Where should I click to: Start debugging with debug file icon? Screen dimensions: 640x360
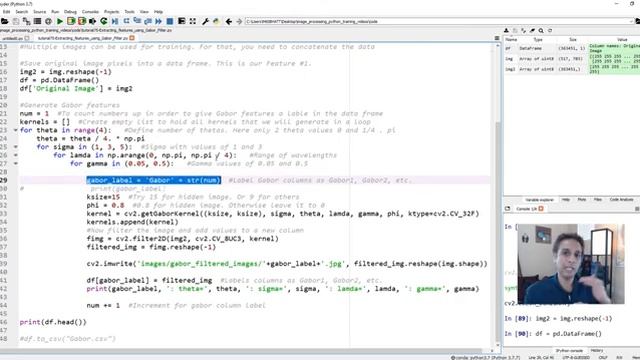(x=115, y=21)
